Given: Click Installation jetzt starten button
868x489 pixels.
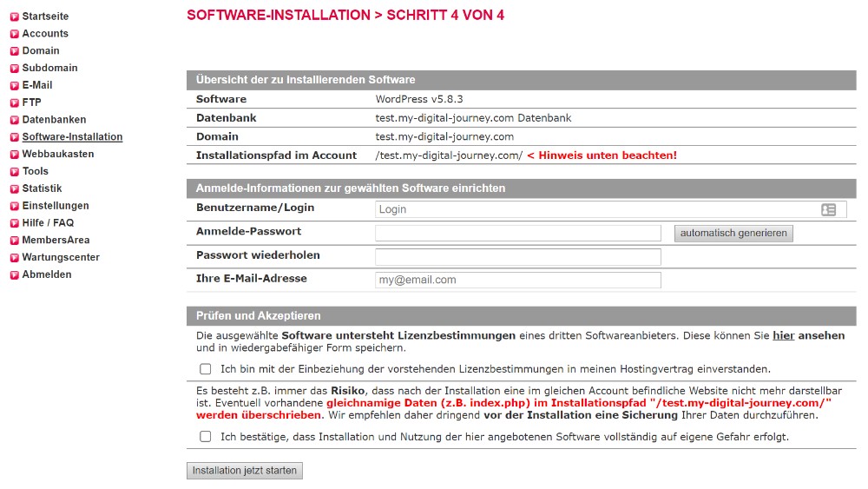Looking at the screenshot, I should [245, 471].
